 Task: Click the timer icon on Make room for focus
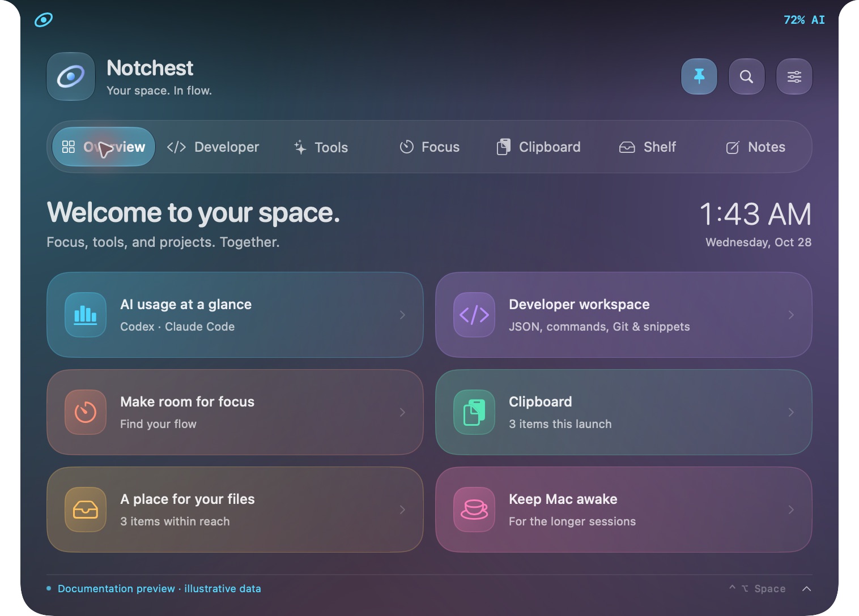(x=86, y=412)
